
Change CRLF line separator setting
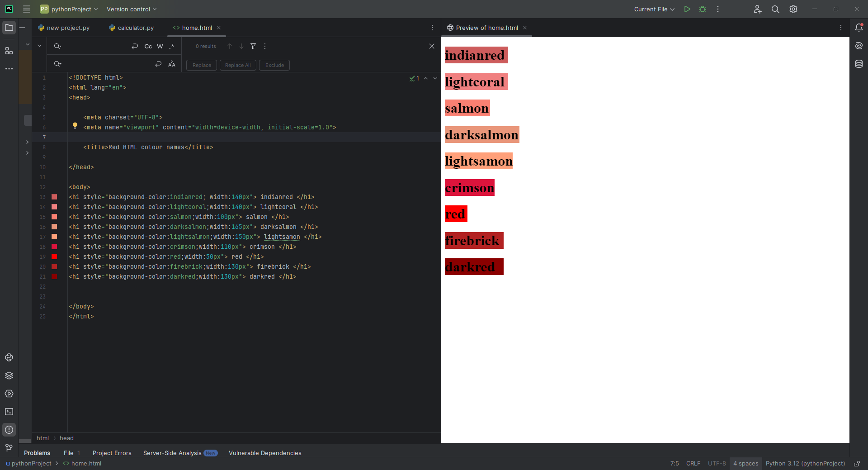click(693, 464)
